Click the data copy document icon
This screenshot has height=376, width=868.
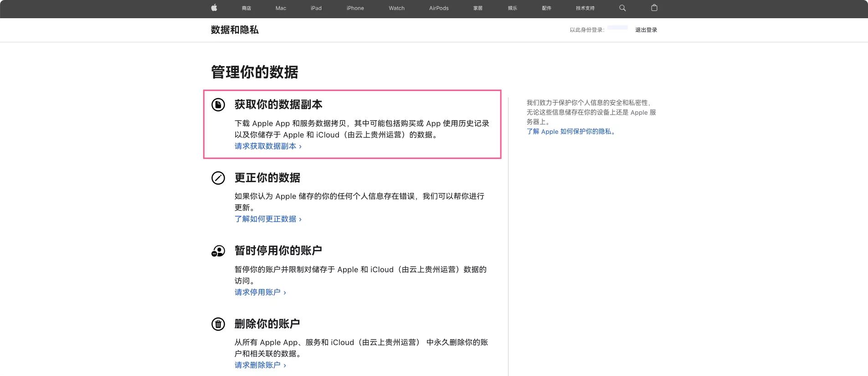[218, 105]
